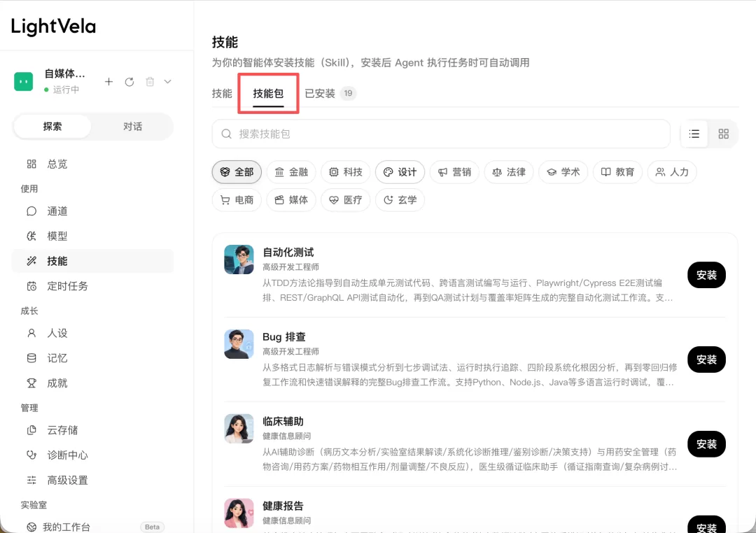Click the 健康报告 avatar thumbnail
756x533 pixels.
(x=239, y=513)
